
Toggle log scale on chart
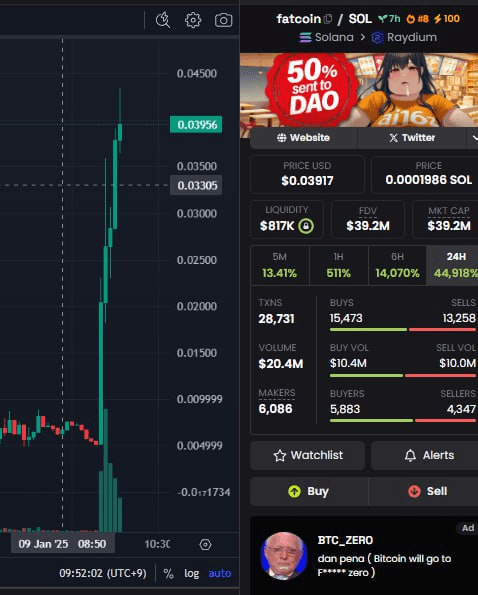click(x=191, y=573)
